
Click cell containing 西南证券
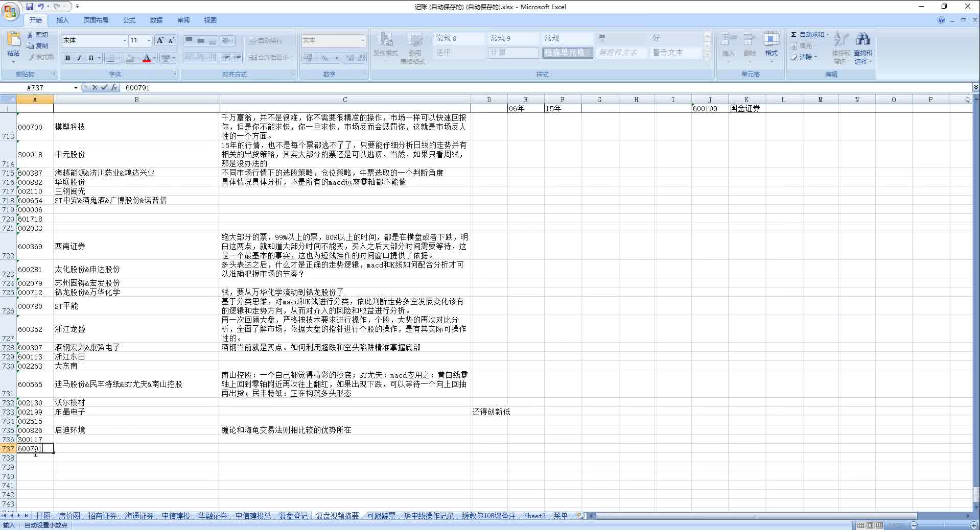(136, 246)
